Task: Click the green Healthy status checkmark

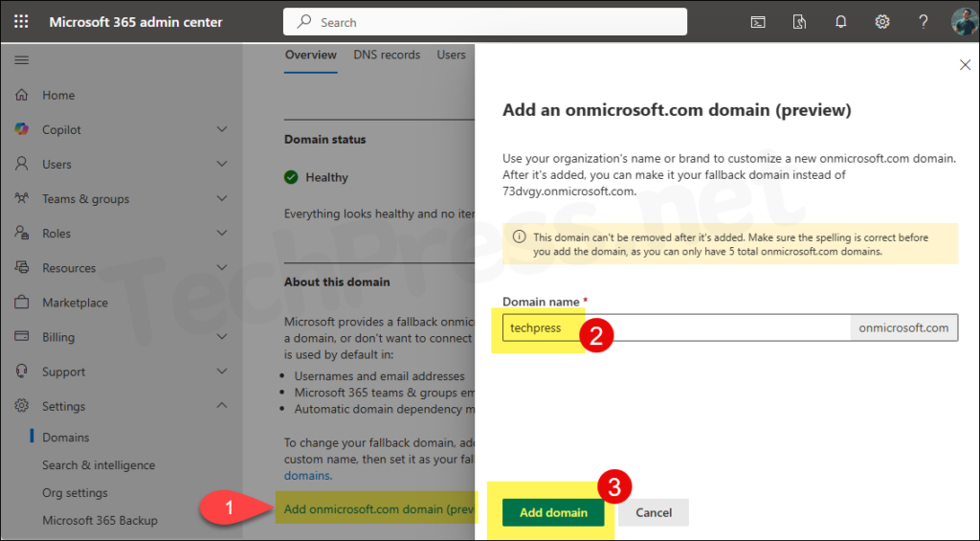Action: 291,178
